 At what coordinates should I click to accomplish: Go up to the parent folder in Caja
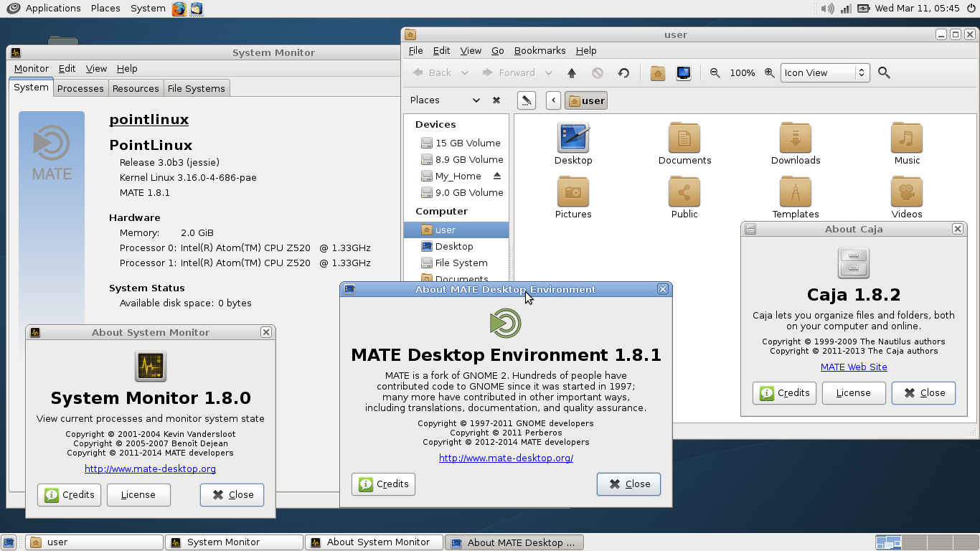[x=572, y=72]
